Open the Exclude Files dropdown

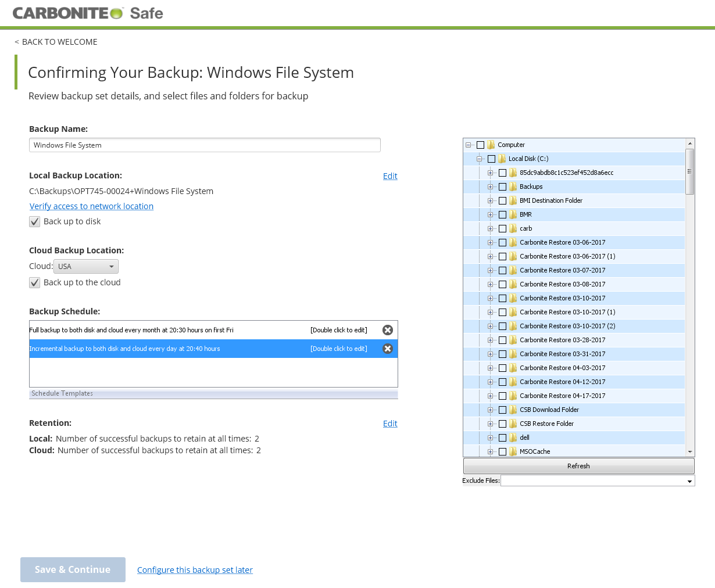689,481
